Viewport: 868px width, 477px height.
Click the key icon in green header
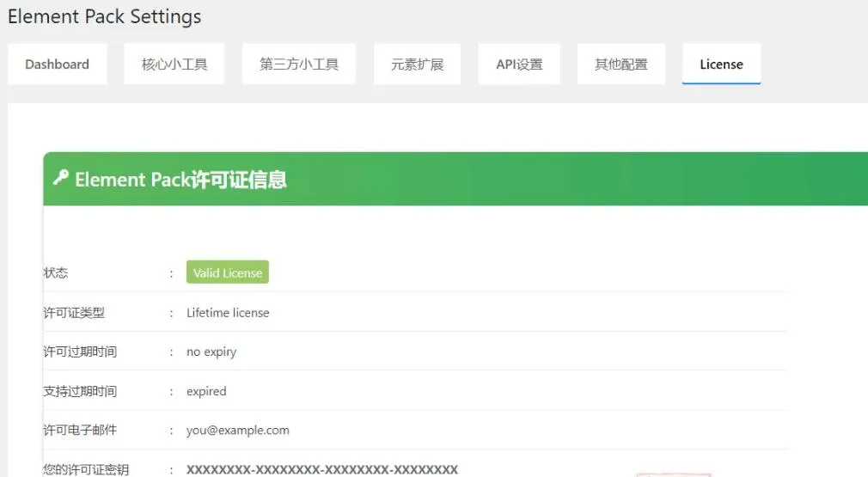pos(60,178)
